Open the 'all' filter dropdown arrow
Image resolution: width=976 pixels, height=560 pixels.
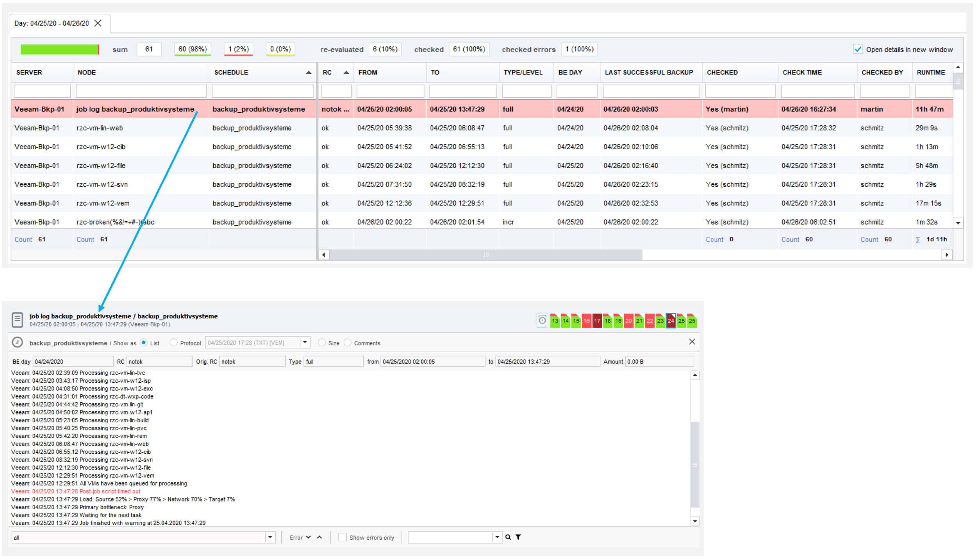pos(270,537)
